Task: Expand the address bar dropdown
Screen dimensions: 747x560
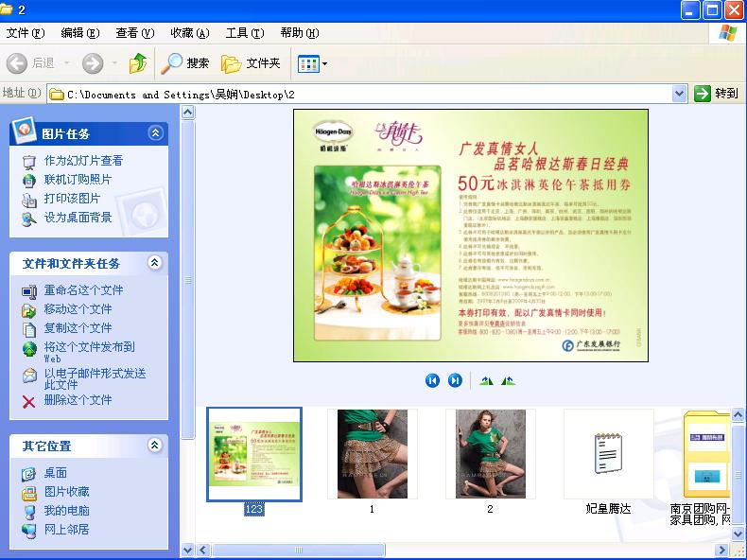Action: 679,94
